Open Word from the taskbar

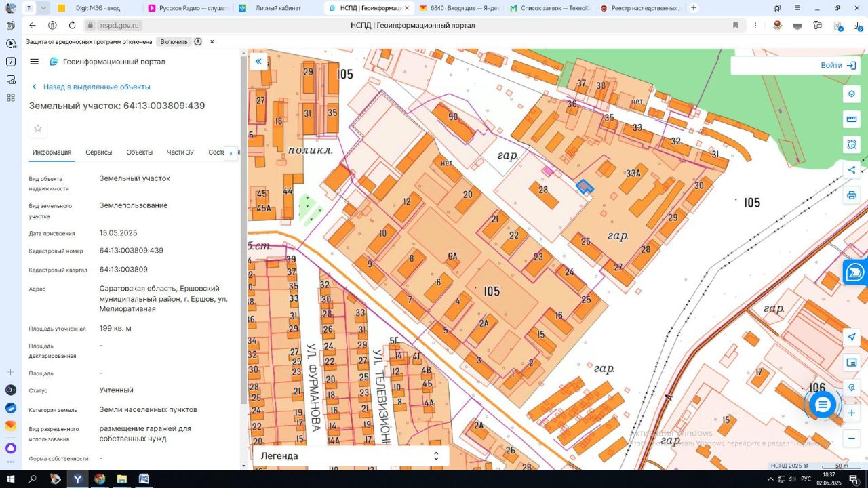click(x=144, y=479)
